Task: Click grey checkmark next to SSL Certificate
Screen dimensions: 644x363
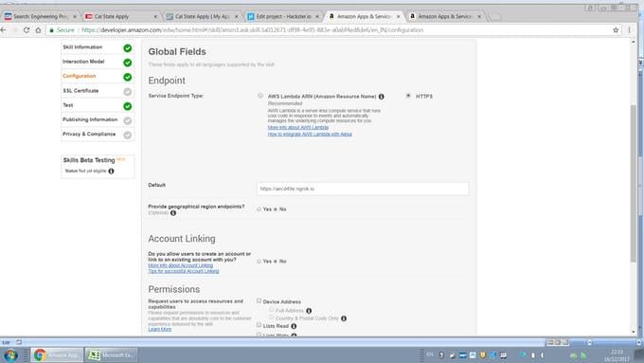Action: tap(128, 92)
